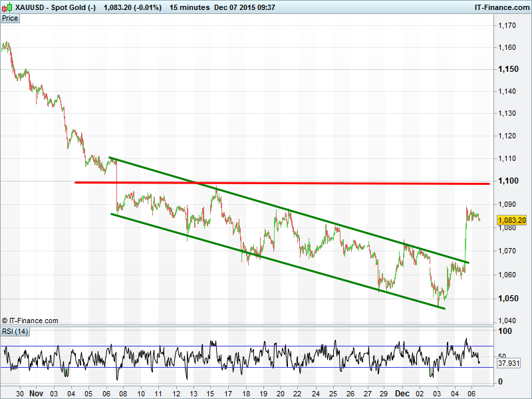532x399 pixels.
Task: Click the Nov label on date axis
Action: point(37,393)
